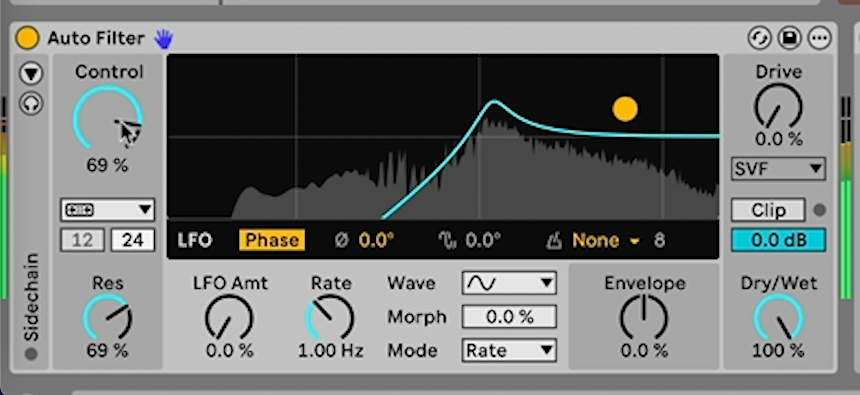Screen dimensions: 860x395
Task: Click the Res knob
Action: 108,318
